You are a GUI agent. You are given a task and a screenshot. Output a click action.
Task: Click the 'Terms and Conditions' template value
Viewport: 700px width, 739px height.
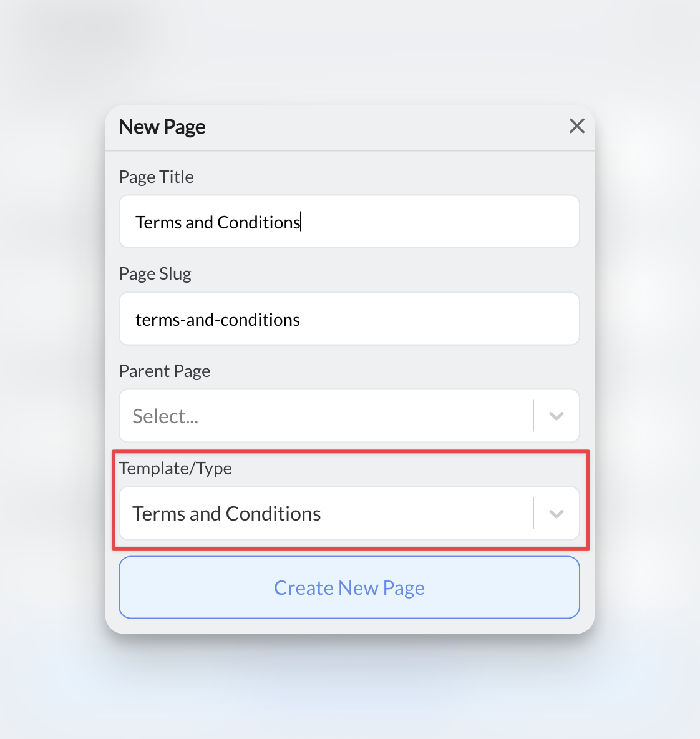(226, 513)
